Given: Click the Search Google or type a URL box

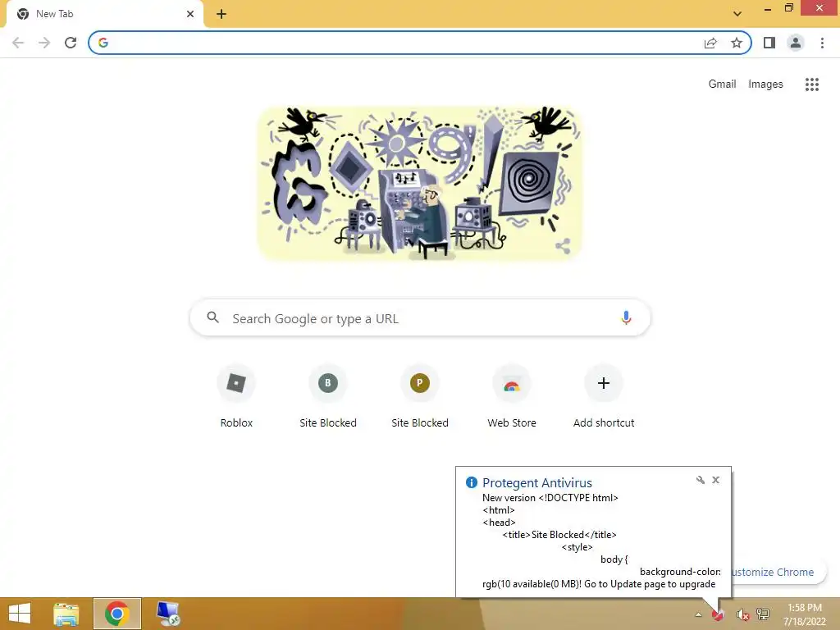Looking at the screenshot, I should (420, 318).
